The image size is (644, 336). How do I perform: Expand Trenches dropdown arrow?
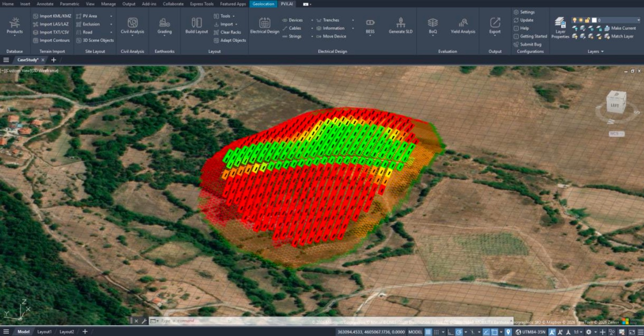(x=353, y=20)
